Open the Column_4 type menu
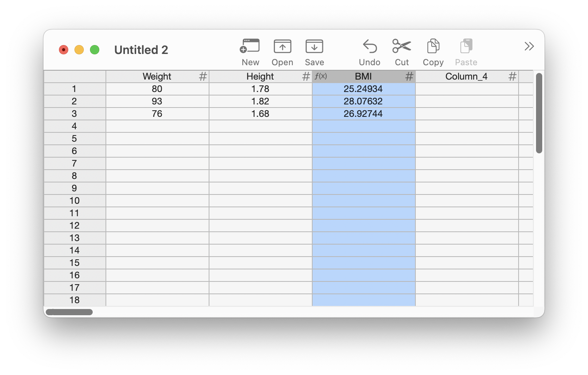 (512, 76)
